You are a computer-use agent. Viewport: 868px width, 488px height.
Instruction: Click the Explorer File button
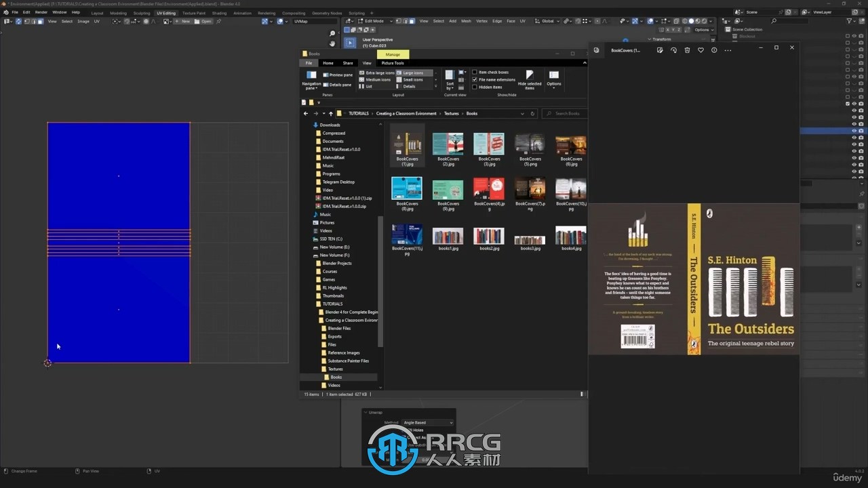[309, 63]
